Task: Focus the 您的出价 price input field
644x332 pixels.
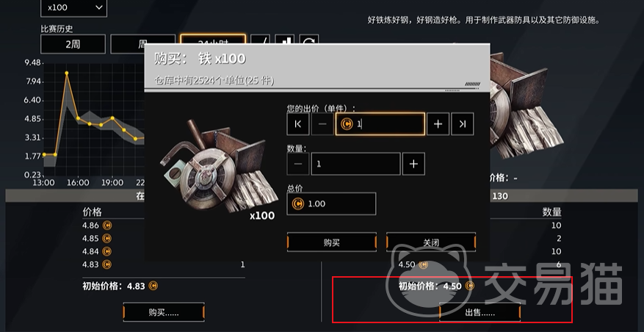Action: pos(380,124)
